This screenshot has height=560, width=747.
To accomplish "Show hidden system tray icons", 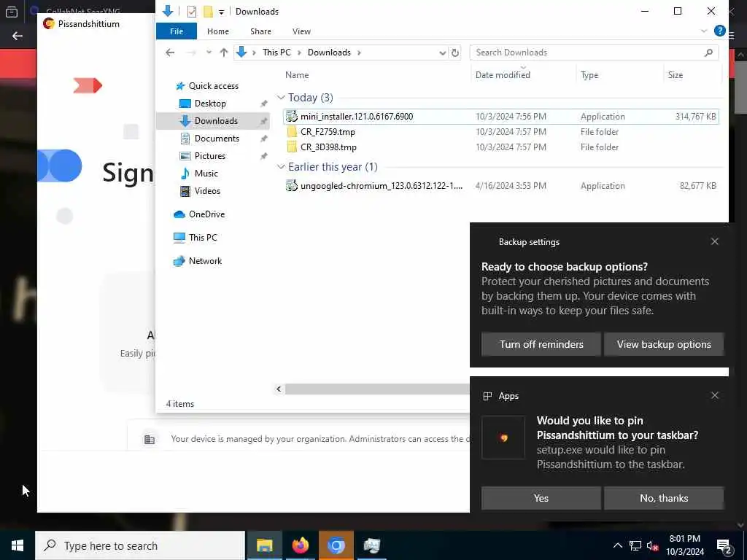I will (617, 545).
